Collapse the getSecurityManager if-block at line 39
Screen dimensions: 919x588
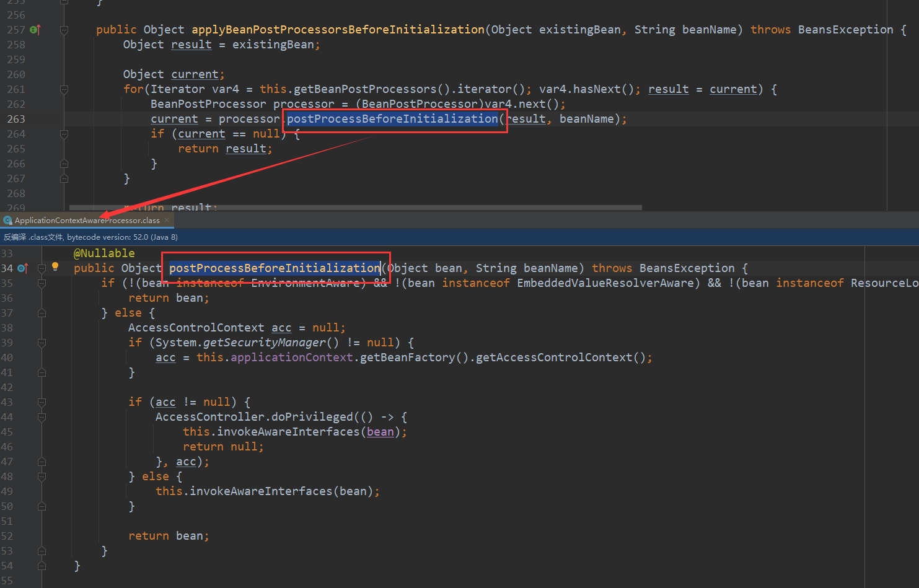[x=42, y=343]
